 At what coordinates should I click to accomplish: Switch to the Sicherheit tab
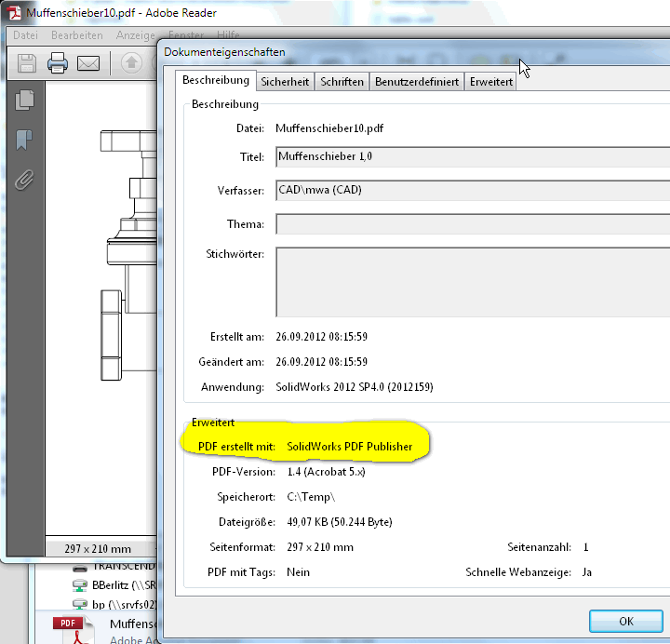point(285,82)
